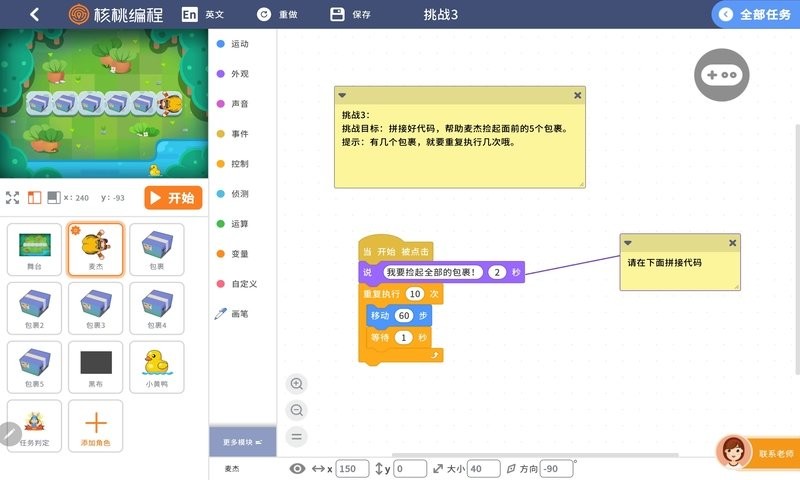Click the back arrow in header
Viewport: 800px width, 480px height.
tap(35, 15)
